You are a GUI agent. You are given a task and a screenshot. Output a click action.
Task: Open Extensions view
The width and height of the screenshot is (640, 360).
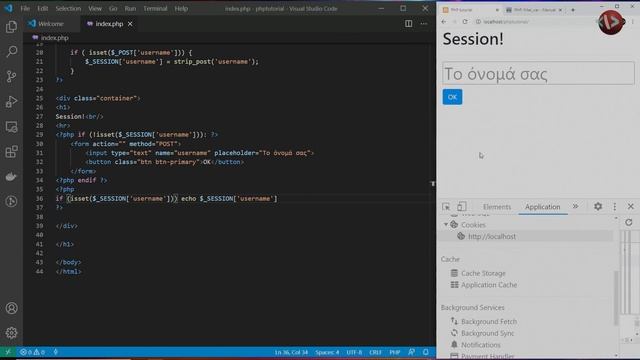coord(11,152)
